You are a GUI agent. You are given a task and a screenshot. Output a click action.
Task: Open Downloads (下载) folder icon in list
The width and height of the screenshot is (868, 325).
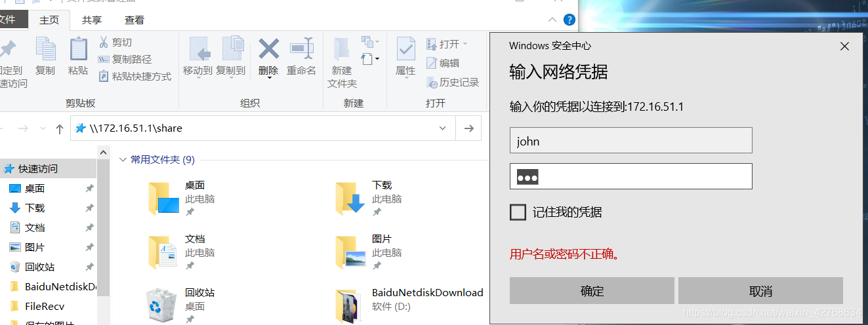(350, 199)
